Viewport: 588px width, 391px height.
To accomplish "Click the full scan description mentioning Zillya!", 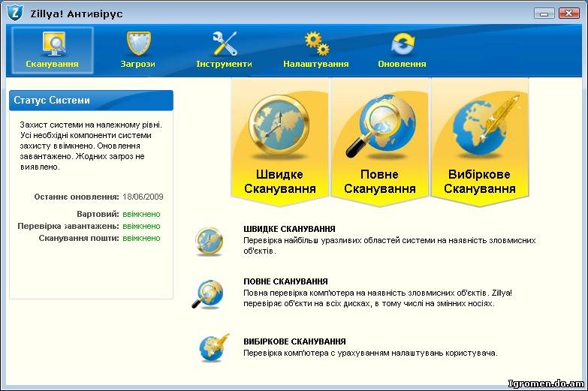I will tap(378, 298).
